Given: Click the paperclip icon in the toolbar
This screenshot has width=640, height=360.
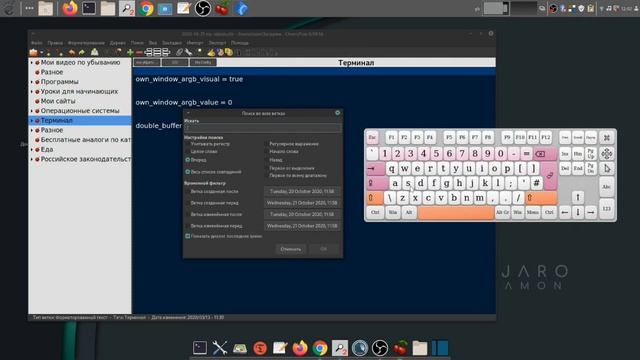Looking at the screenshot, I should tap(179, 52).
